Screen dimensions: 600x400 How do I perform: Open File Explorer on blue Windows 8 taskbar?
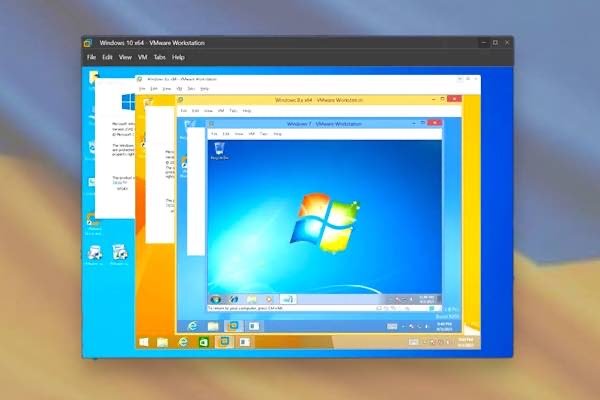213,326
